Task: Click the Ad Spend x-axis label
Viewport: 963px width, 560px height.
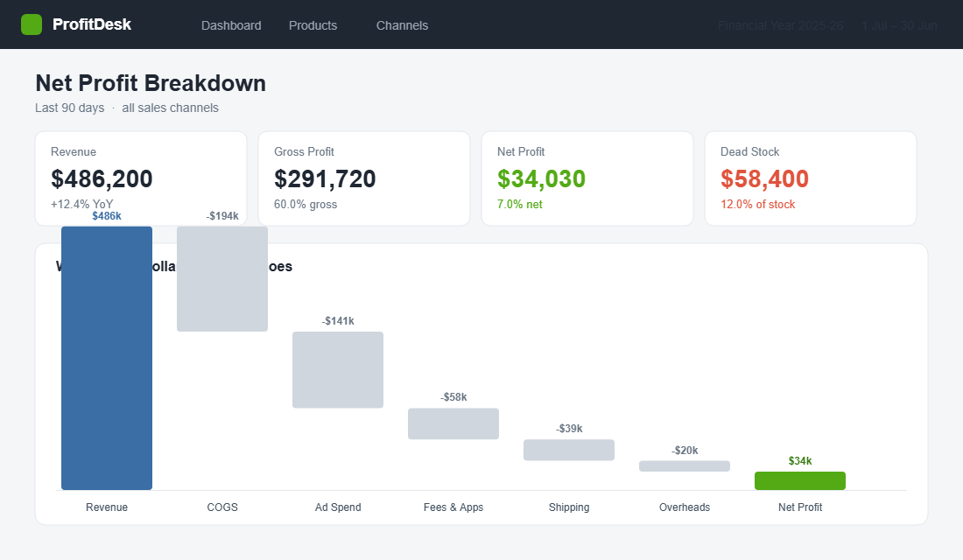Action: tap(338, 507)
